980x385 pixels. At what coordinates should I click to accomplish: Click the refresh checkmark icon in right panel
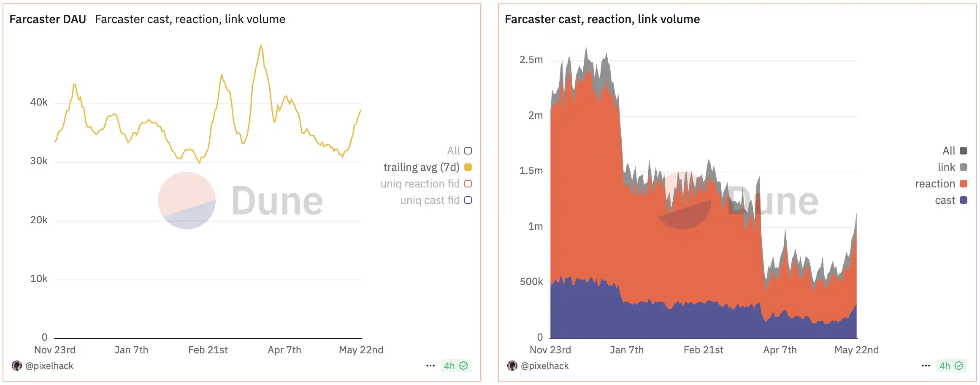click(x=959, y=366)
